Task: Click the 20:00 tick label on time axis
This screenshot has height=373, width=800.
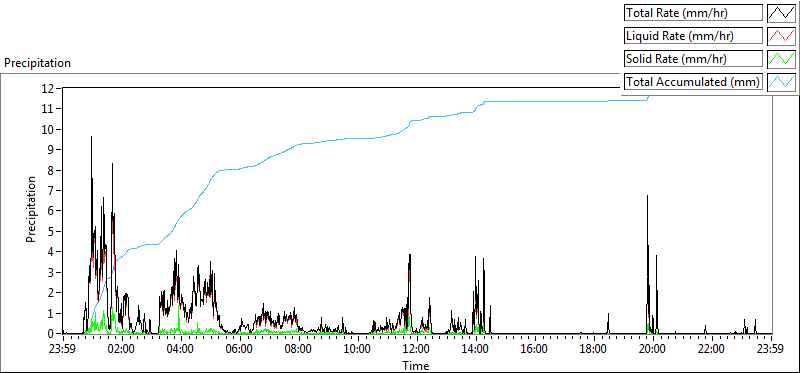Action: tap(654, 349)
